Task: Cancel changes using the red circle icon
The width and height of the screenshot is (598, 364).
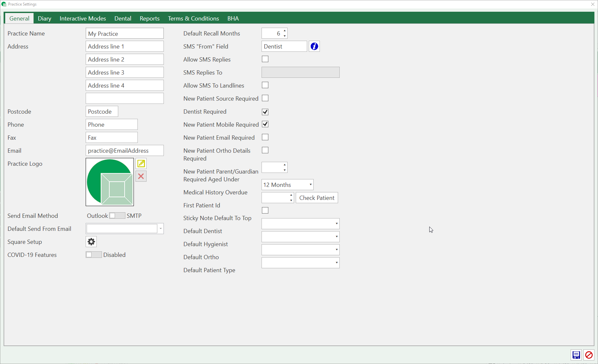Action: (x=589, y=355)
